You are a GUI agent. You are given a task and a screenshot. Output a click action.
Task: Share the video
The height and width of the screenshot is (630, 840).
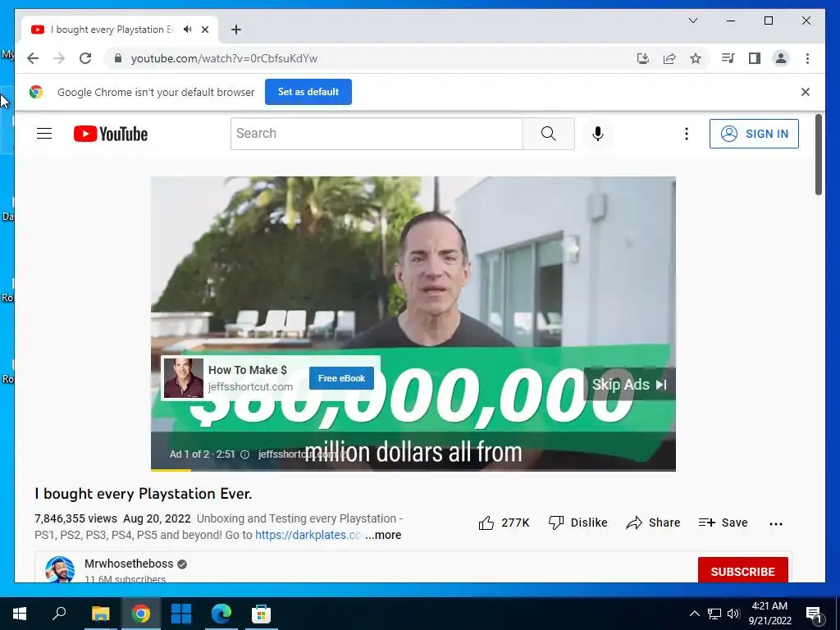pyautogui.click(x=653, y=523)
